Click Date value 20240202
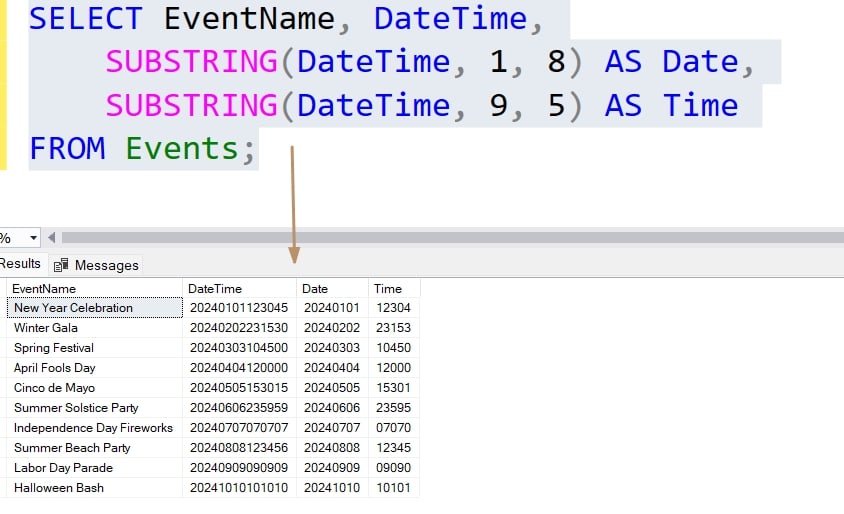The width and height of the screenshot is (844, 514). coord(332,328)
